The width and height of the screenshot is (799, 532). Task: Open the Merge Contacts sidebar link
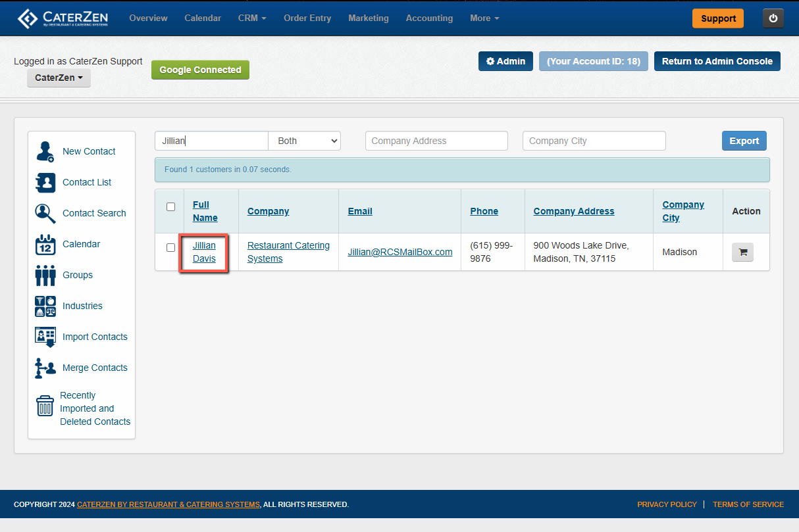point(95,368)
